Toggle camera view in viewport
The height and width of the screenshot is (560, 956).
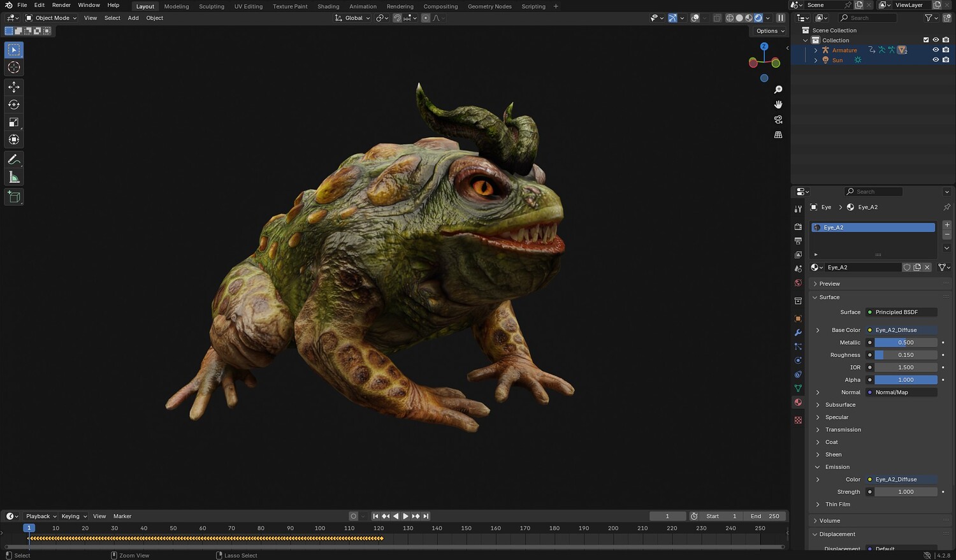[x=778, y=120]
